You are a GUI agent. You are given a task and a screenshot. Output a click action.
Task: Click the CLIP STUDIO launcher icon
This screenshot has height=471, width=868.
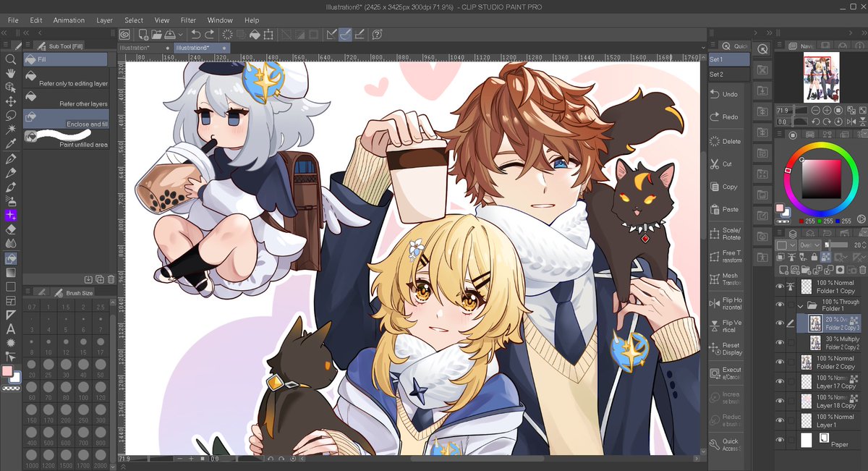coord(124,34)
